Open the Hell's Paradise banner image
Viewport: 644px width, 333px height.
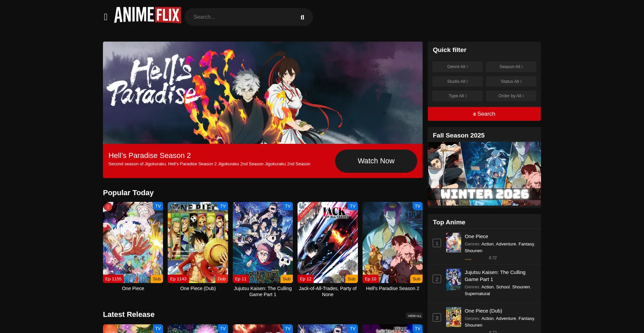point(263,93)
